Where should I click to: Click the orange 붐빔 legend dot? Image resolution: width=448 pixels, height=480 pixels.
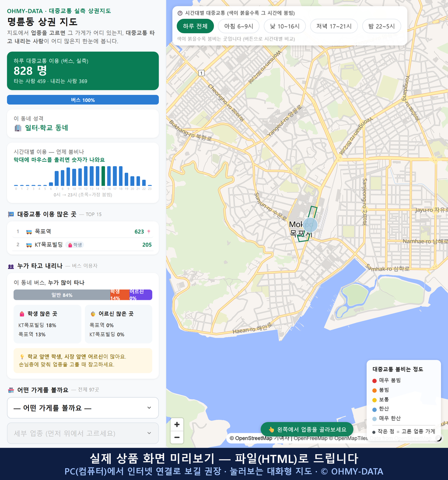tap(374, 390)
